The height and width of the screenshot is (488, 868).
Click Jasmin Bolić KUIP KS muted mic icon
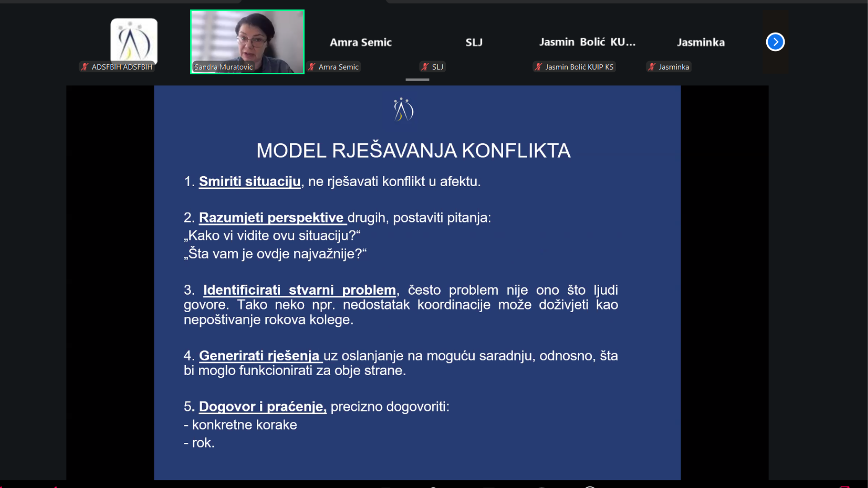point(538,67)
